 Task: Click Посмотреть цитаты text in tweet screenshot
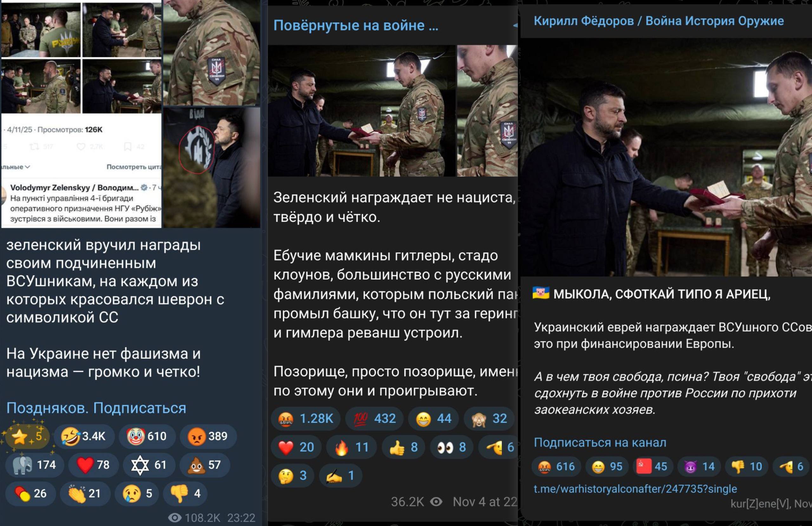[134, 167]
